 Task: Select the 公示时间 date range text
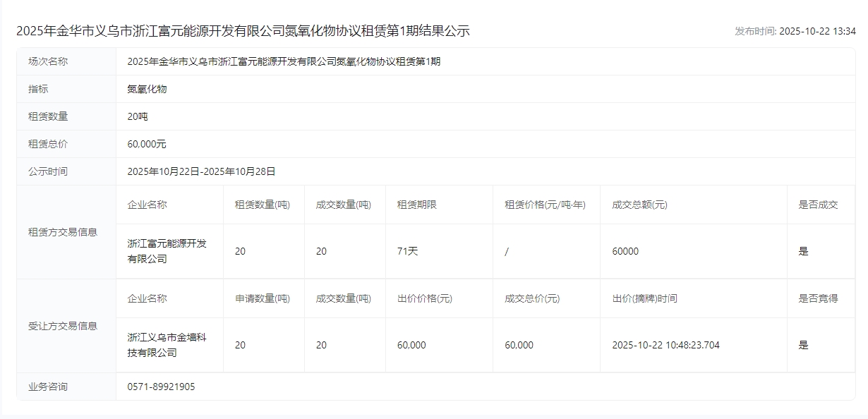pyautogui.click(x=201, y=171)
